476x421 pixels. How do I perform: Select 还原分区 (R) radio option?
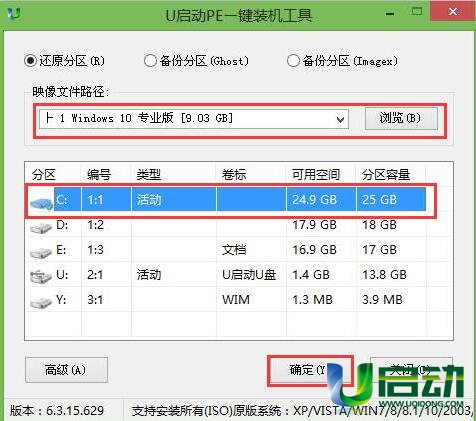coord(30,61)
